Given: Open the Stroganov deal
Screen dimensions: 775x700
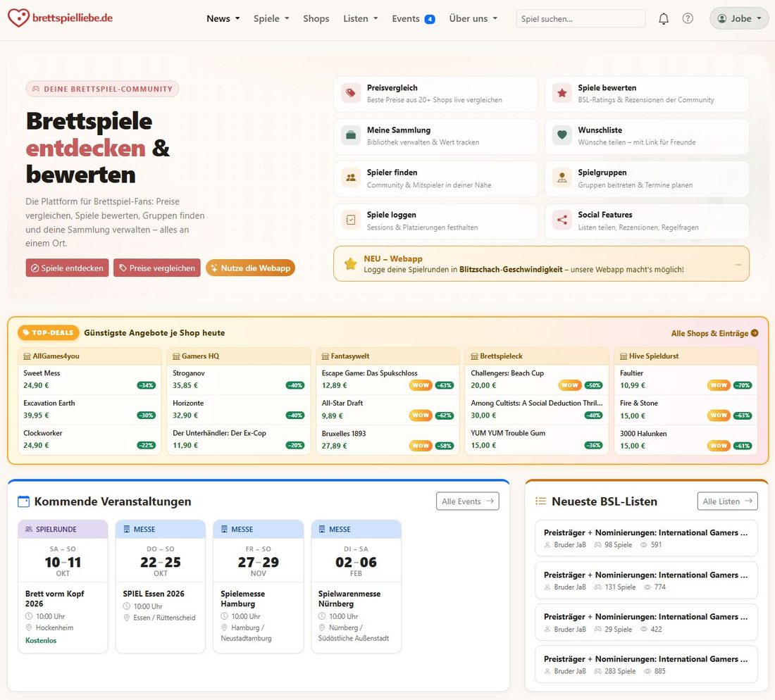Looking at the screenshot, I should pos(238,380).
